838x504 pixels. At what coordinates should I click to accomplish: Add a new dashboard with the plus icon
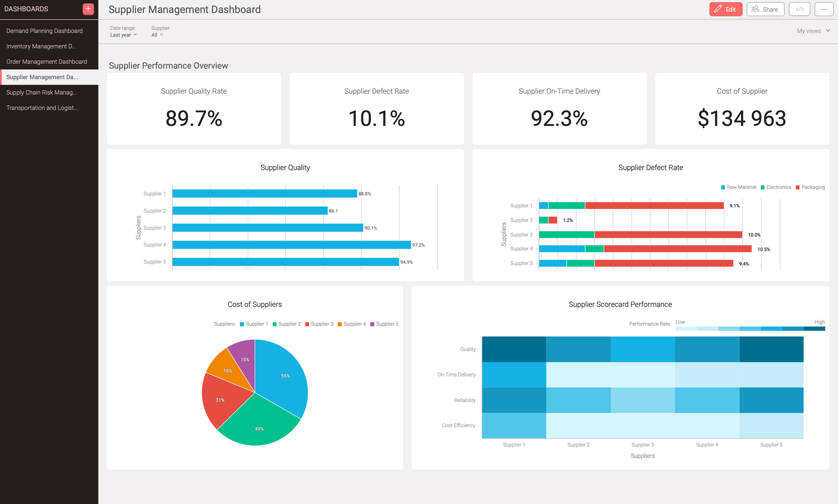[88, 8]
